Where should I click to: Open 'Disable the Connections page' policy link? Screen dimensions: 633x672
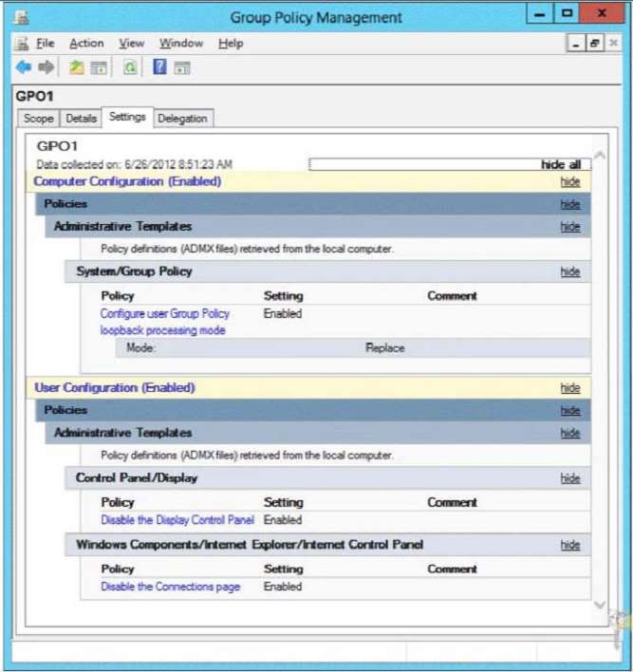click(x=171, y=587)
